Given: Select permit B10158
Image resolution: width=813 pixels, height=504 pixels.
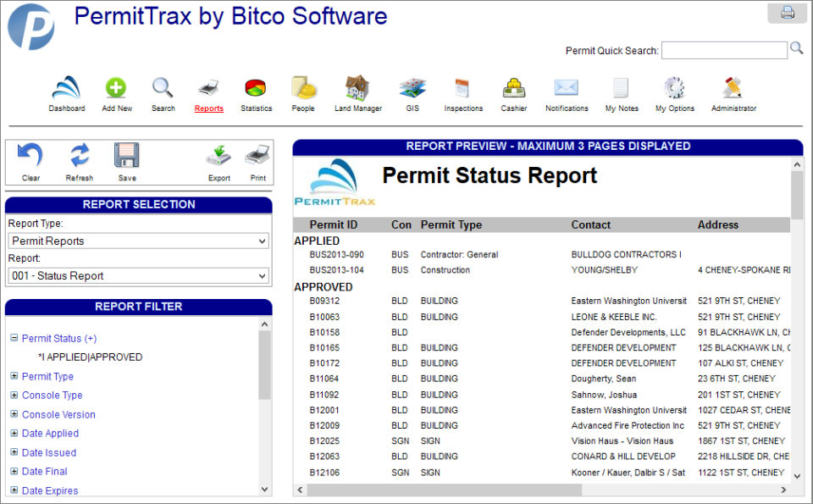Looking at the screenshot, I should tap(324, 332).
